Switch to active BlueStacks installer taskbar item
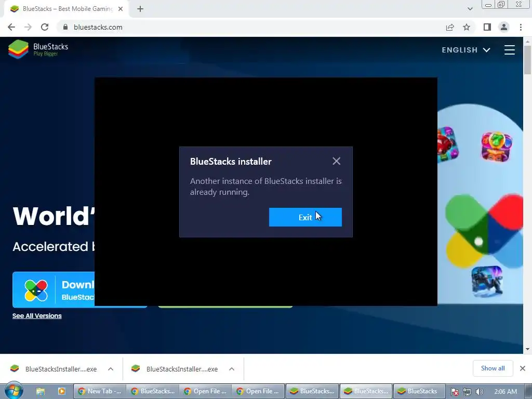The width and height of the screenshot is (532, 399). click(366, 392)
